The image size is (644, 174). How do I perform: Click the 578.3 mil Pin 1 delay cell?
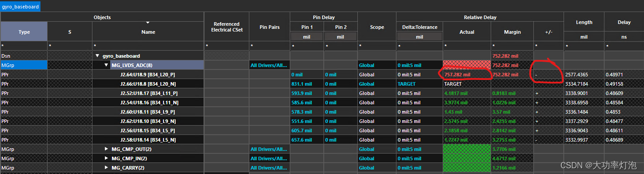(x=307, y=112)
